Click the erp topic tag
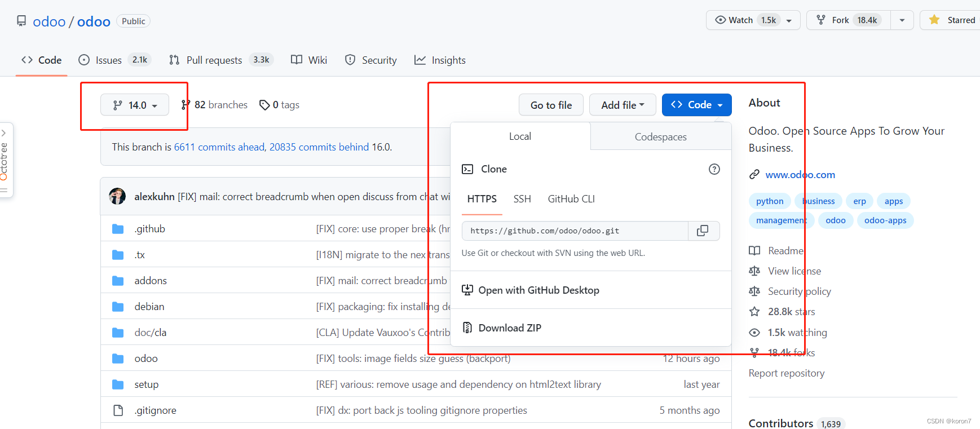Screen dimensions: 980x429 tap(859, 201)
